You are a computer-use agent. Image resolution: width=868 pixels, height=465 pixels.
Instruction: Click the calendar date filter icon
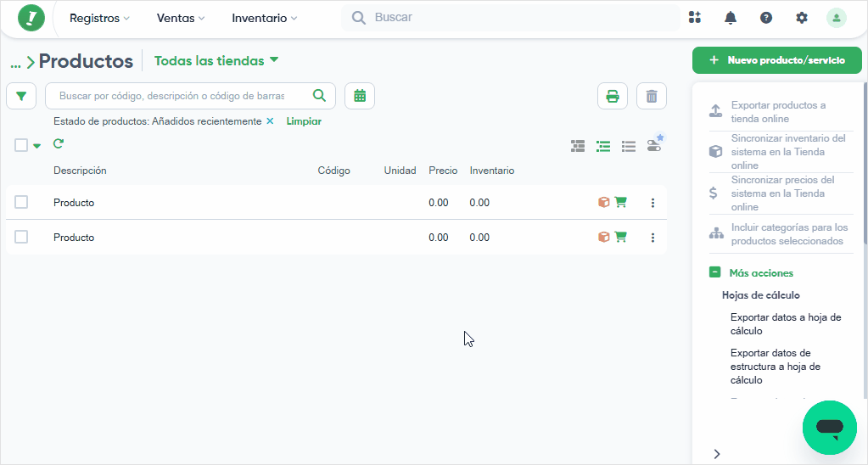tap(360, 96)
